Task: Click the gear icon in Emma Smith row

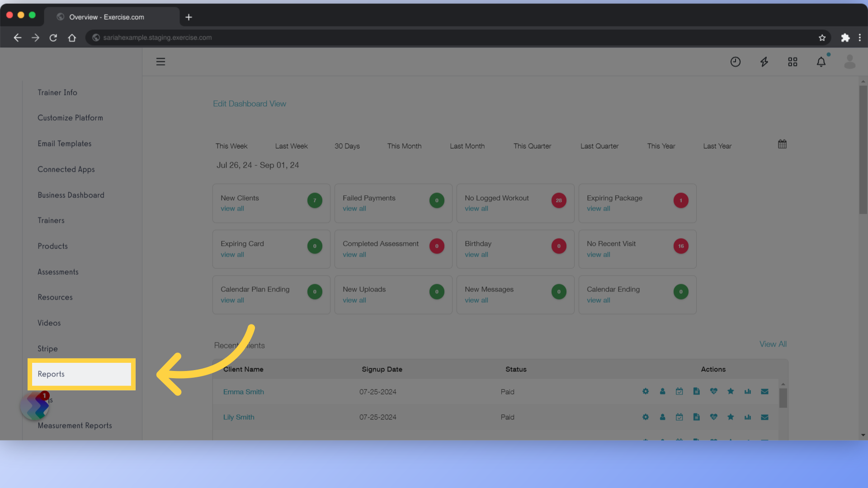Action: [x=646, y=391]
